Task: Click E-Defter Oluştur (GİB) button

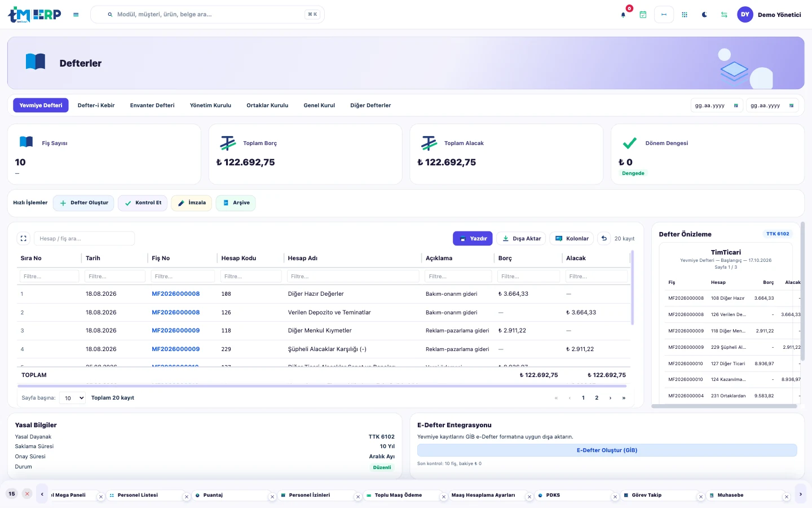Action: coord(607,450)
